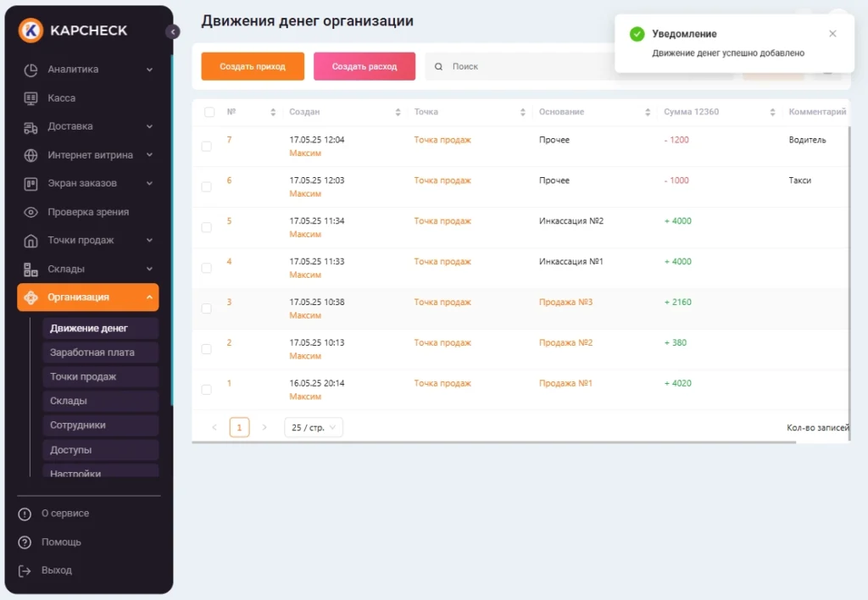This screenshot has height=600, width=868.
Task: Click the Проверка зрения eye icon
Action: [31, 212]
